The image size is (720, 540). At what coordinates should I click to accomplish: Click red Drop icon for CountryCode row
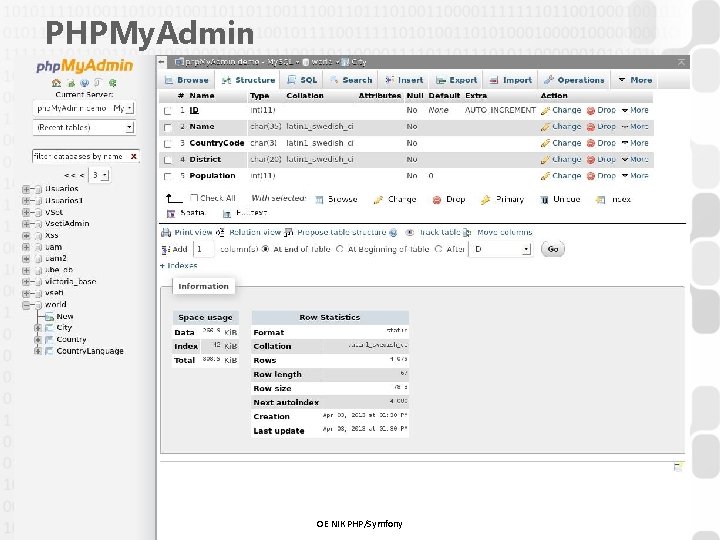(x=591, y=143)
